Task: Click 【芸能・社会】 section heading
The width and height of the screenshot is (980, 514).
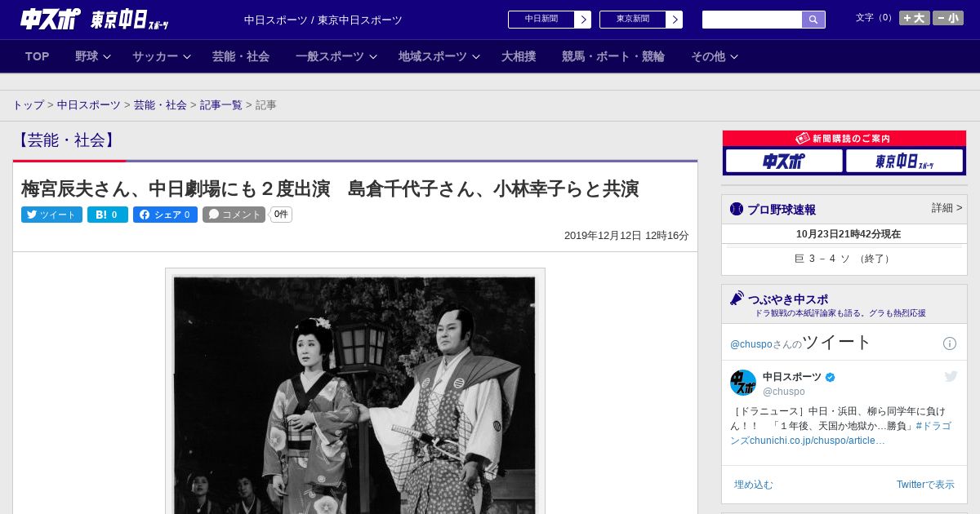Action: coord(67,140)
